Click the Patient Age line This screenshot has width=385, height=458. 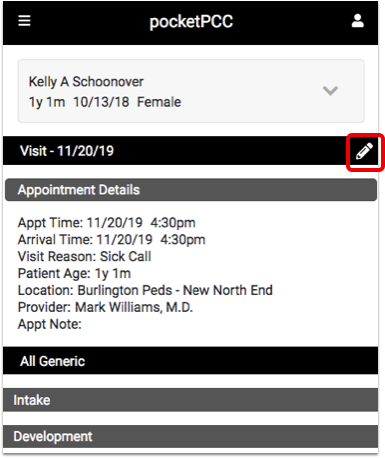[x=74, y=273]
